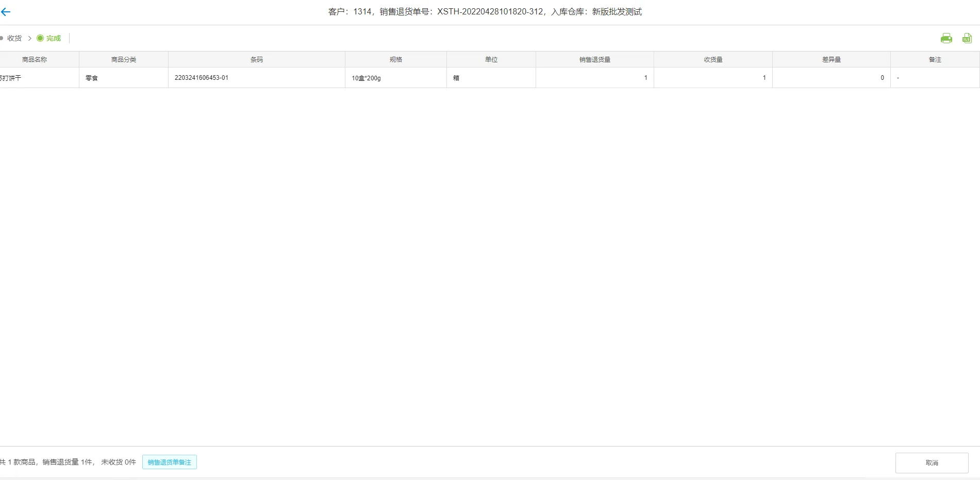Open the 销售退货单备注 button
This screenshot has height=480, width=980.
pos(170,462)
